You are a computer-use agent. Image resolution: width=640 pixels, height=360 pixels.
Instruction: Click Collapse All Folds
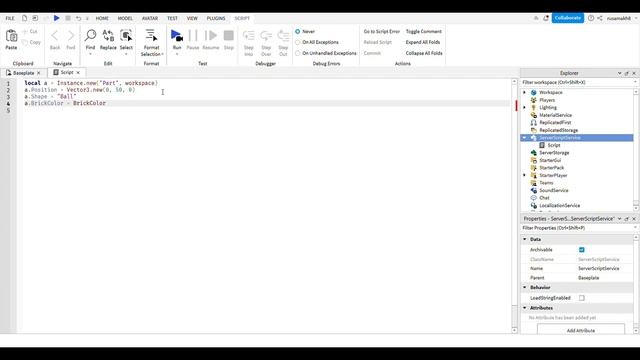(x=424, y=53)
